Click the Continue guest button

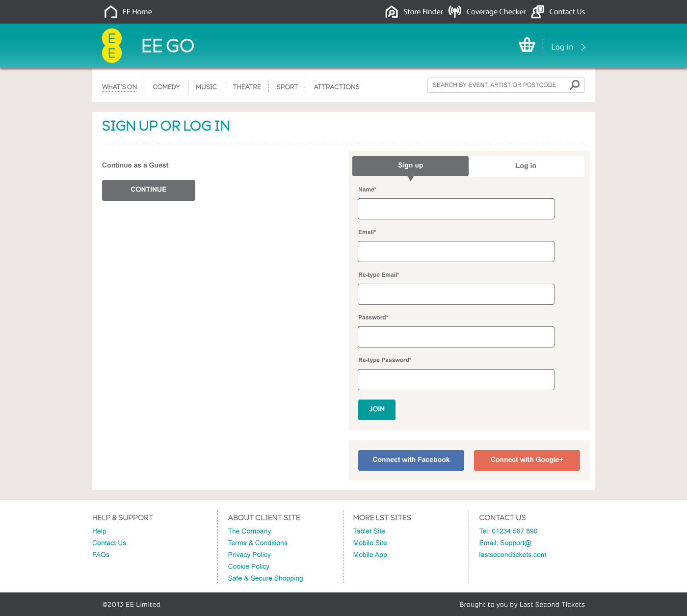pos(149,190)
